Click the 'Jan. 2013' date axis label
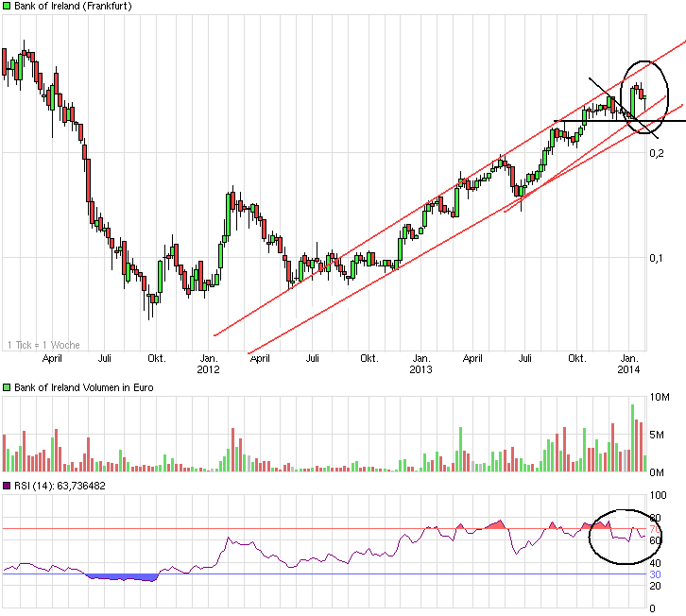The image size is (686, 616). 420,364
